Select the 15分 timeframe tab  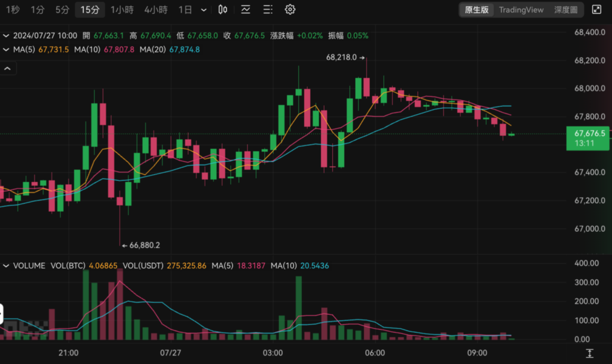click(90, 10)
